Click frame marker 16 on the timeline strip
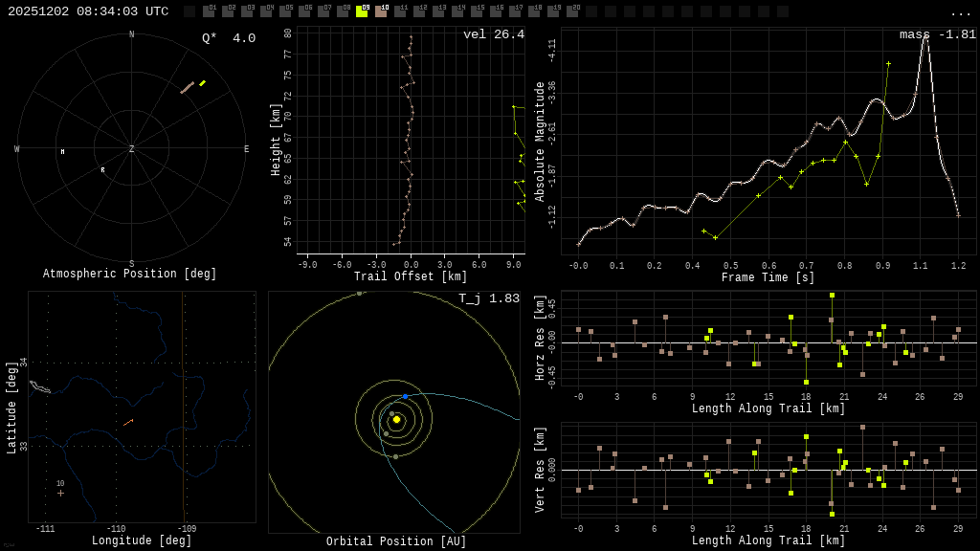This screenshot has height=551, width=980. point(496,12)
